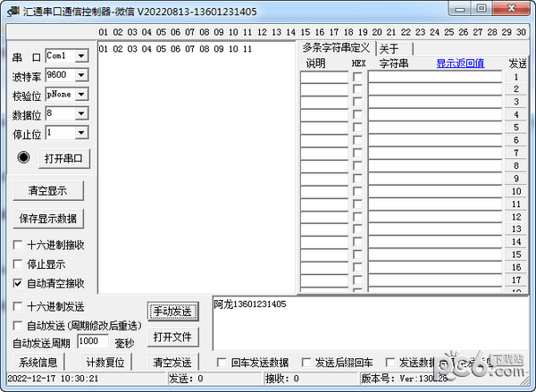
Task: Click the app icon in title bar
Action: [13, 12]
